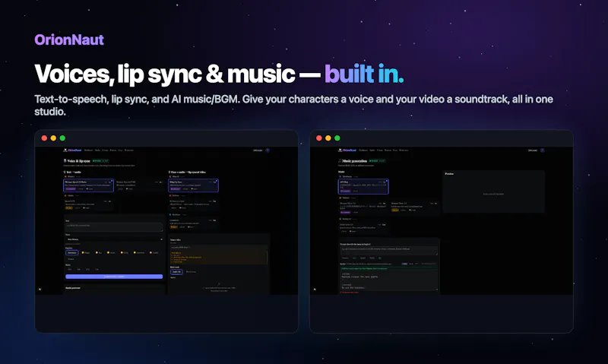Minimize the Music generation window
This screenshot has height=364, width=608.
[x=328, y=138]
